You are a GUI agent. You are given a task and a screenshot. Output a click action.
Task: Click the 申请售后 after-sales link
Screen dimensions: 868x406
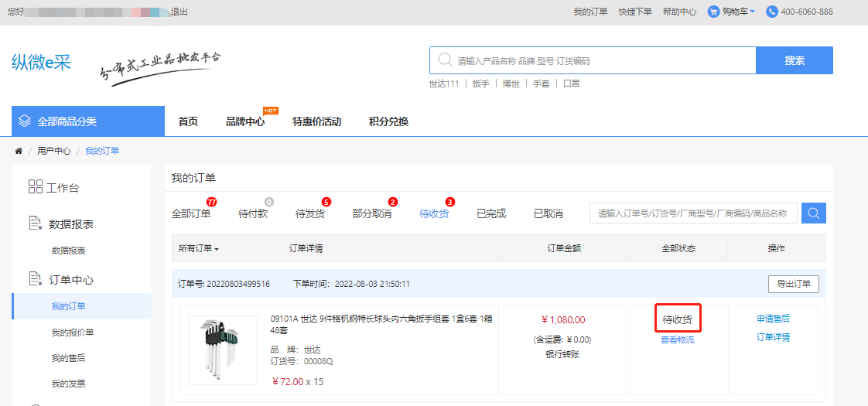(773, 319)
